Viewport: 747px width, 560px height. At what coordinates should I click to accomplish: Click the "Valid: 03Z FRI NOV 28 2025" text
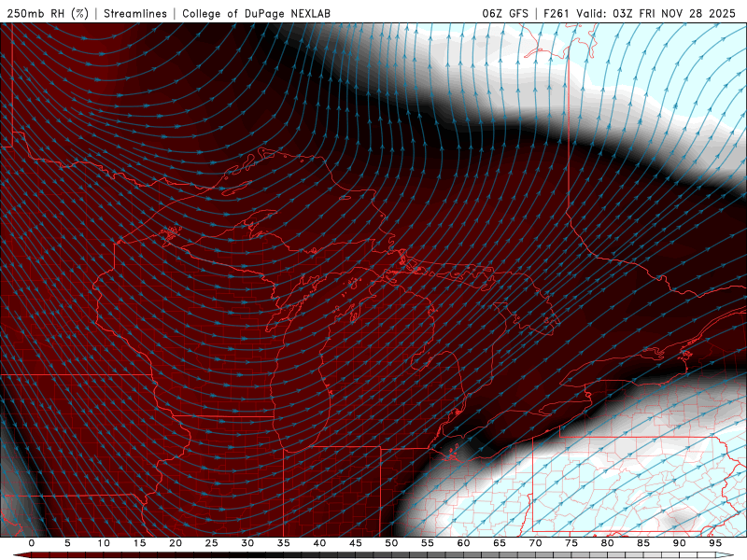[656, 13]
